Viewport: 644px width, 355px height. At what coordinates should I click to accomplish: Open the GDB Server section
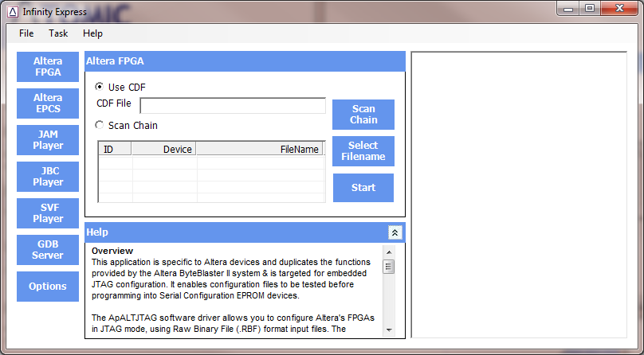(x=48, y=250)
